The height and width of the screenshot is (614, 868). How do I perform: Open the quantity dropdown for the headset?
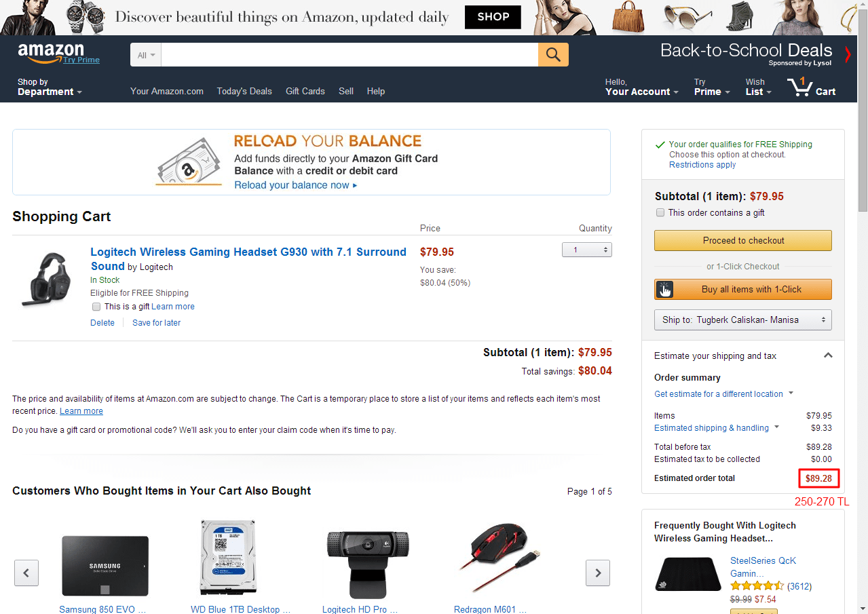[x=586, y=250]
